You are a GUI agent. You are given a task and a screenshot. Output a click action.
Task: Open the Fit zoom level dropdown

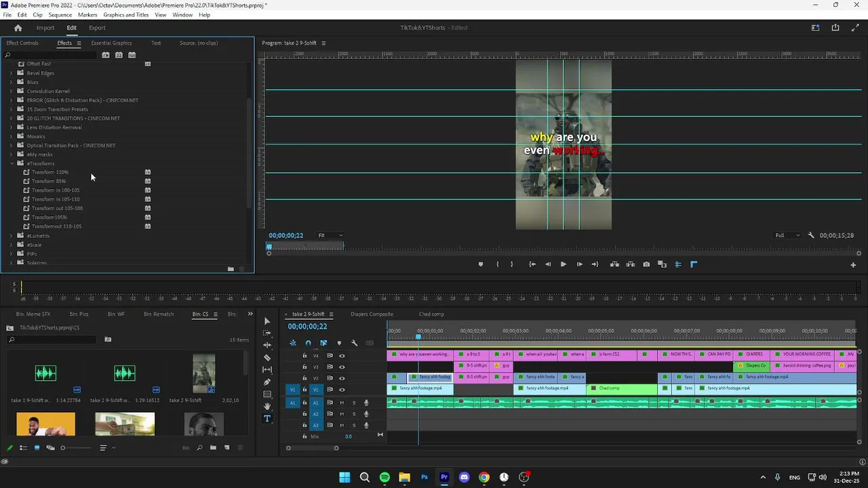(330, 235)
